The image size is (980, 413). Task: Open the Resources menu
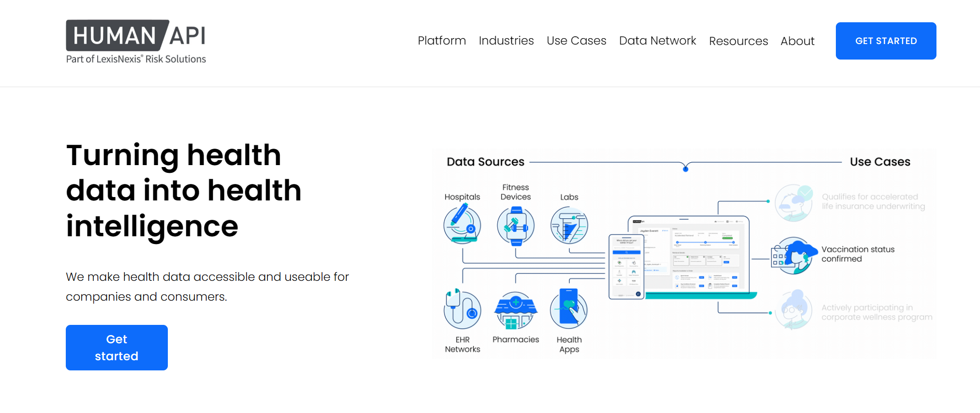738,41
